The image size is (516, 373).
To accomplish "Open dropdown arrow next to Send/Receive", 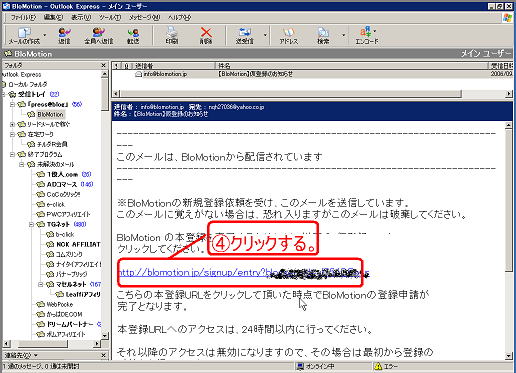I will pos(265,35).
